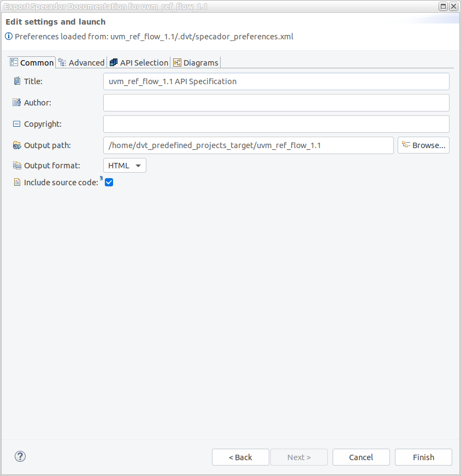The height and width of the screenshot is (476, 461).
Task: Click the Title field label icon
Action: point(16,81)
